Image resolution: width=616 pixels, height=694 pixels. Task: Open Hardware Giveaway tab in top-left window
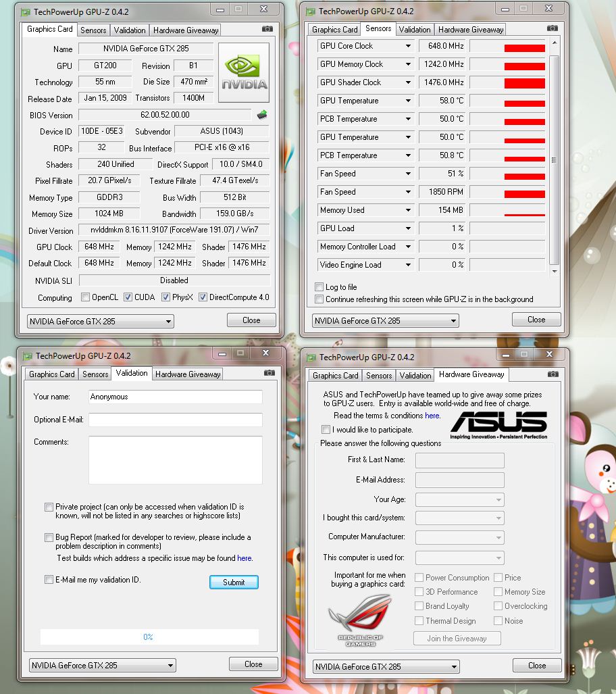coord(186,30)
